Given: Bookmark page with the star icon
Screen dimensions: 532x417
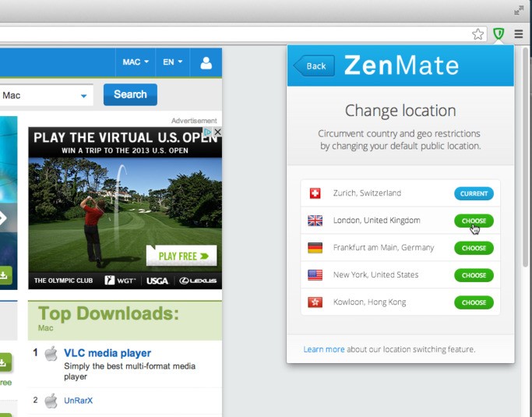Looking at the screenshot, I should [x=477, y=34].
